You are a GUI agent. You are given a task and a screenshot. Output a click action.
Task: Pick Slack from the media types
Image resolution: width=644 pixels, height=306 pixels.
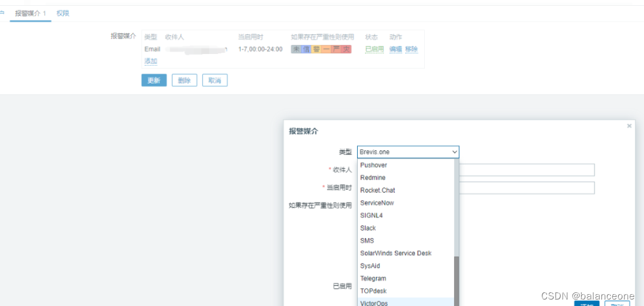coord(405,228)
